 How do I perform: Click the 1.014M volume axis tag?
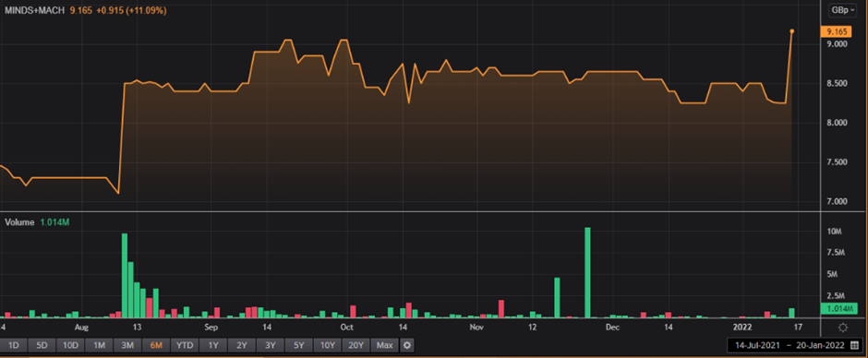coord(838,308)
